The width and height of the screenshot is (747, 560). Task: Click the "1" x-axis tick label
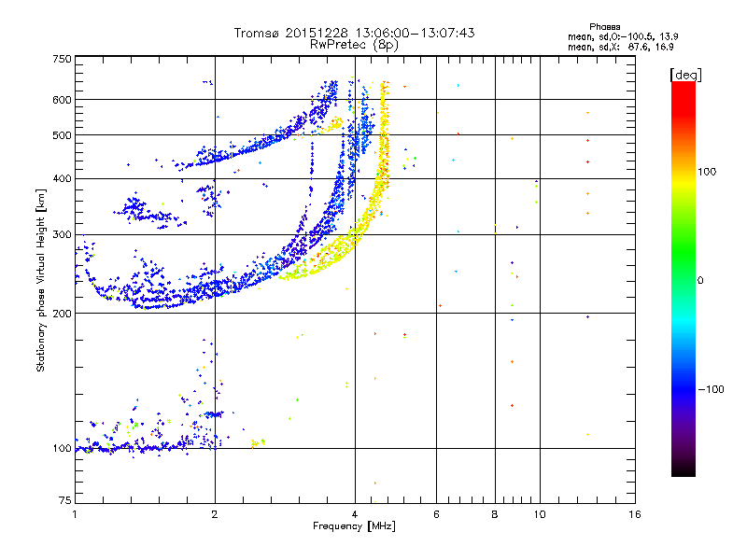click(75, 514)
